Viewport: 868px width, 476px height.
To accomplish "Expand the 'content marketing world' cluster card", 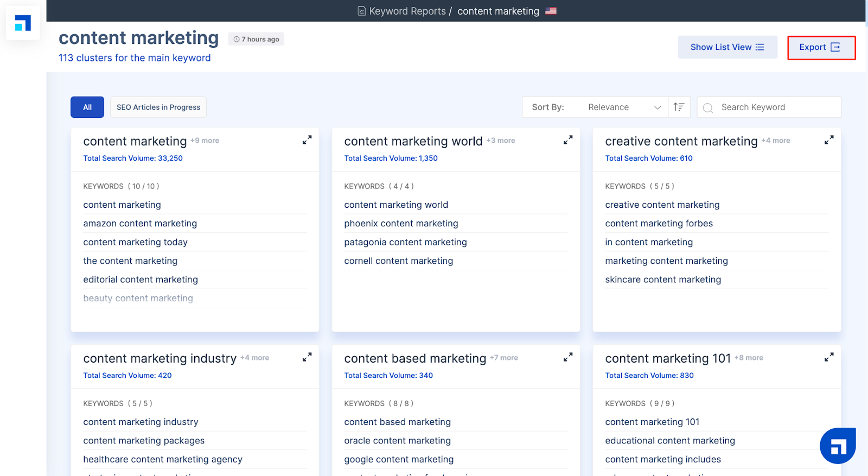I will pyautogui.click(x=568, y=140).
